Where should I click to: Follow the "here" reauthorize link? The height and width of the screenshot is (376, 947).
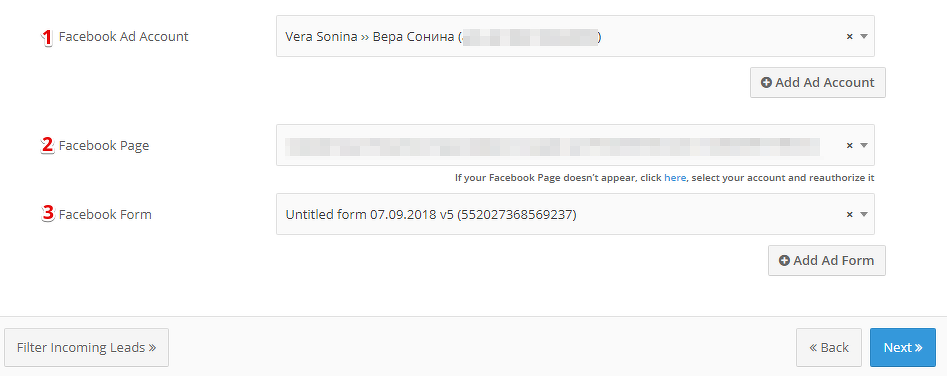(675, 178)
